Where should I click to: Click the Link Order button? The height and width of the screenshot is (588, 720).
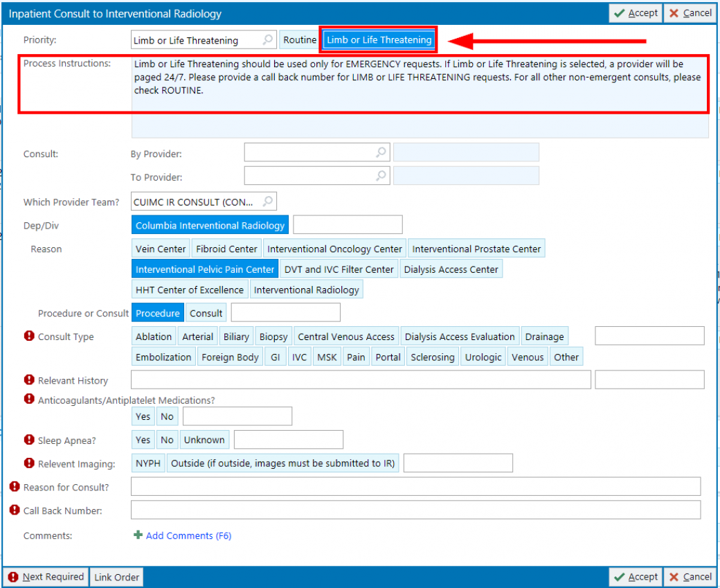[x=117, y=577]
